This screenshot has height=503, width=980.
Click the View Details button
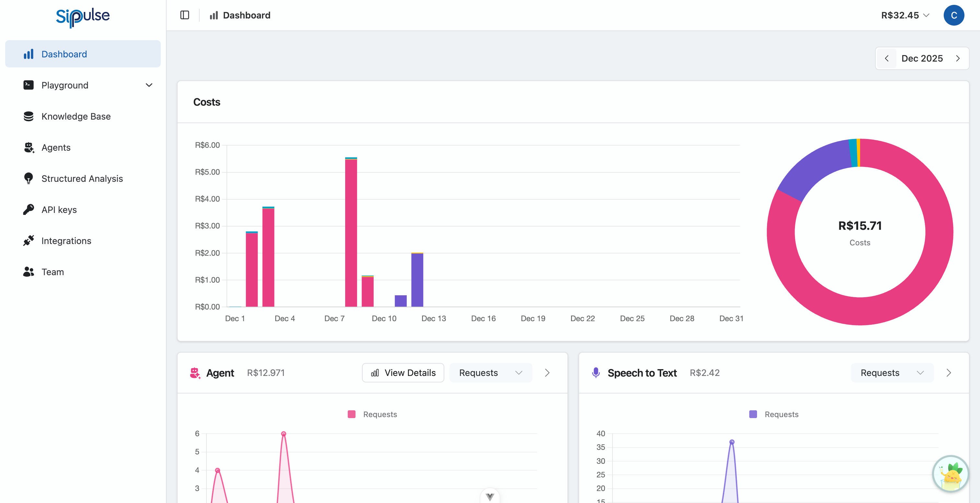click(x=402, y=372)
